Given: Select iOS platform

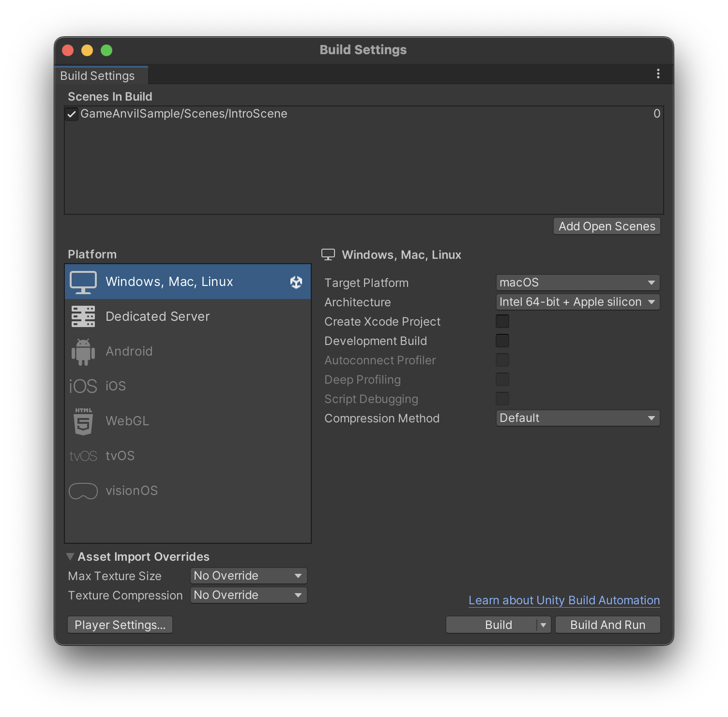Looking at the screenshot, I should pyautogui.click(x=188, y=386).
